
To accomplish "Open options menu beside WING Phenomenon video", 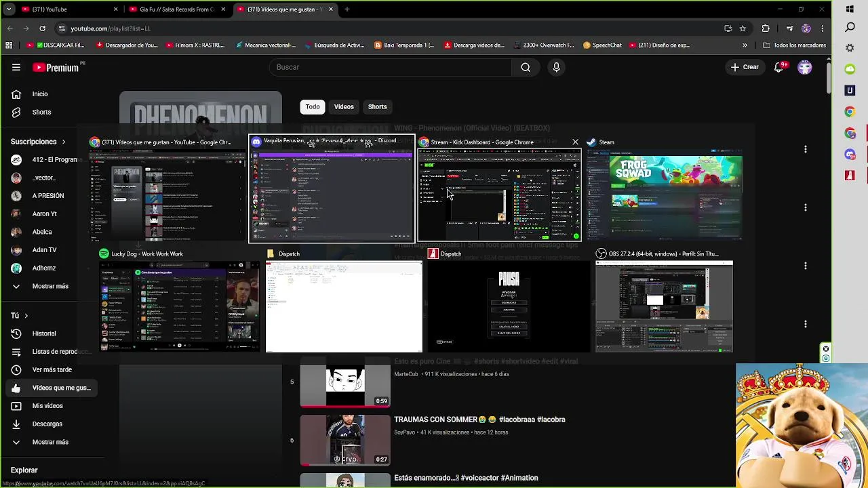I will pyautogui.click(x=806, y=149).
